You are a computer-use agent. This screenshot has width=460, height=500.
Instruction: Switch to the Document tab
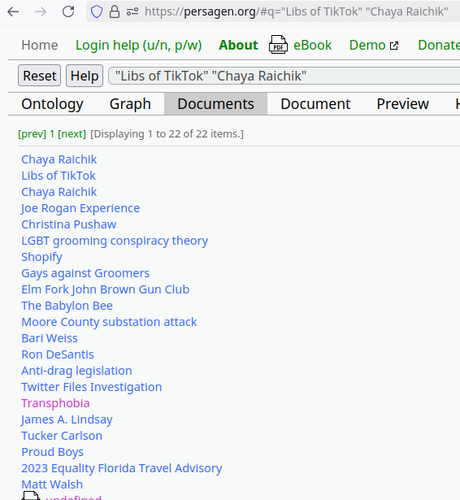(x=315, y=104)
